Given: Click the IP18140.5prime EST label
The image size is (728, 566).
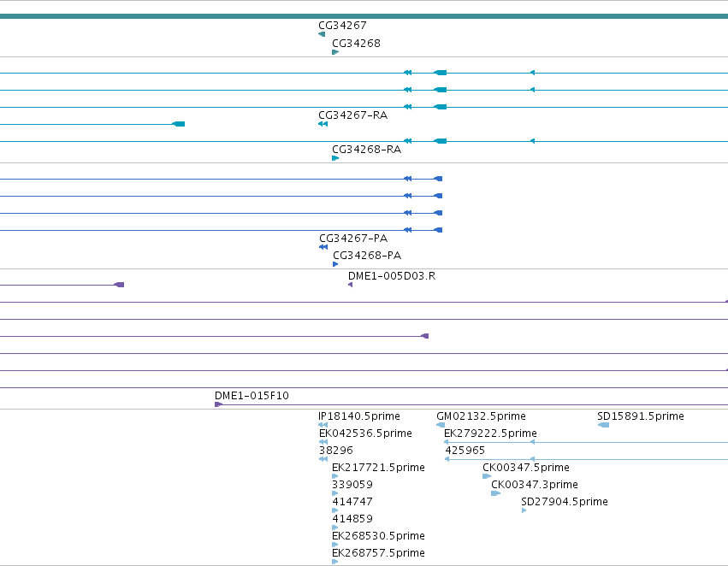Looking at the screenshot, I should pos(359,416).
